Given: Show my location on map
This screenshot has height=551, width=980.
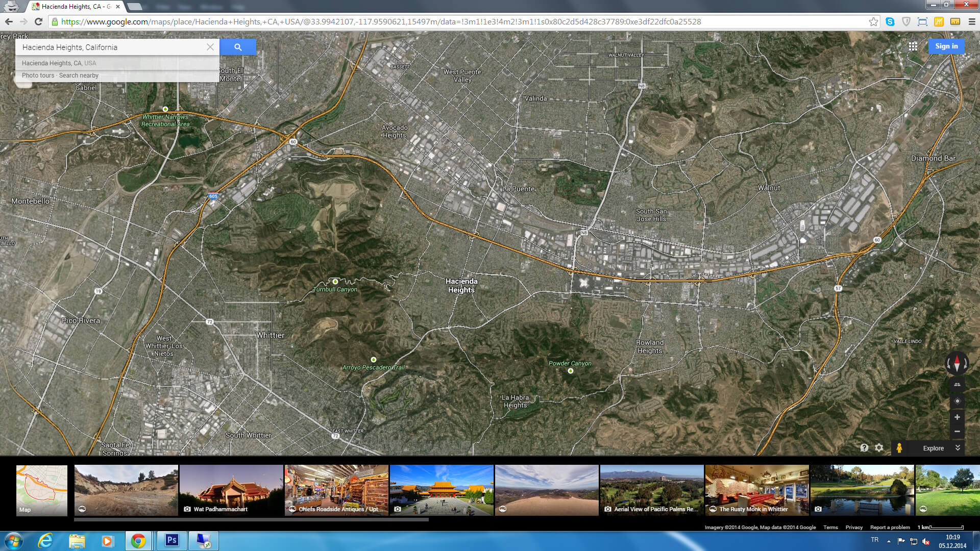Looking at the screenshot, I should [x=957, y=401].
